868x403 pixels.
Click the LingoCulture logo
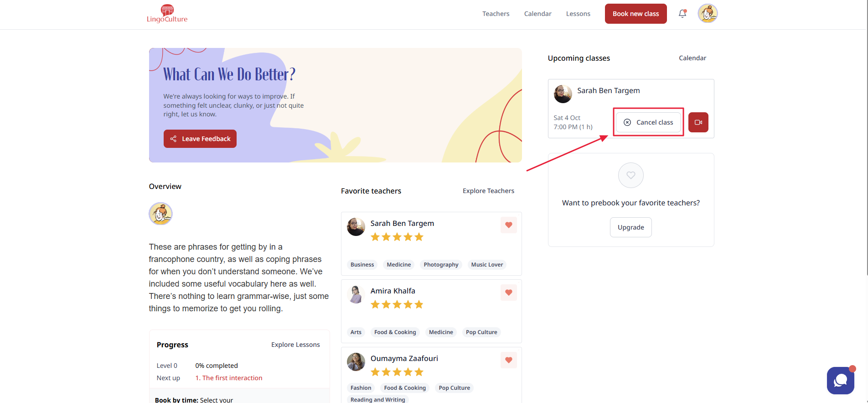[x=167, y=14]
